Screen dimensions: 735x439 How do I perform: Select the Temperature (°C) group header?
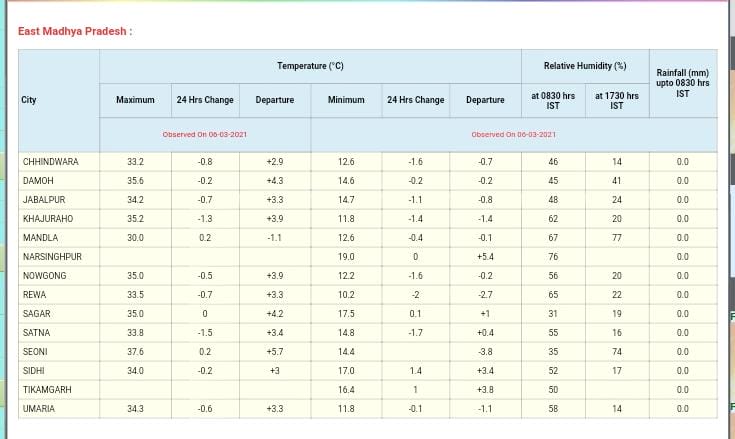click(x=310, y=66)
